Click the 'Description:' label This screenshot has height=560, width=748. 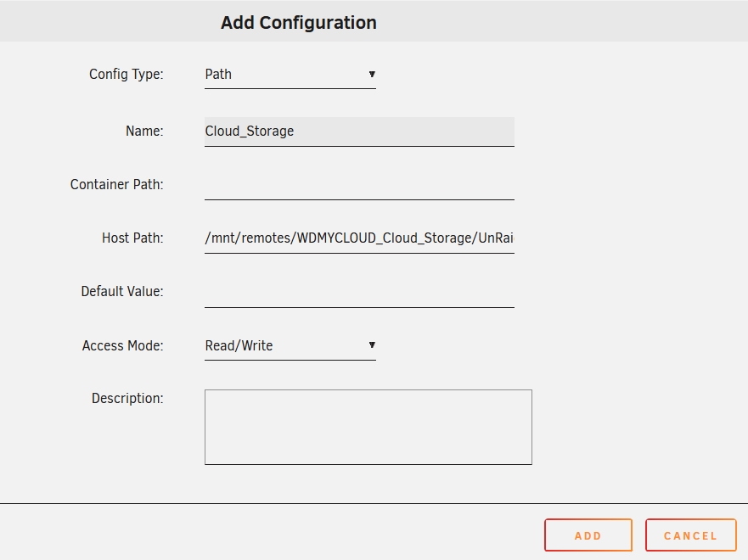click(x=127, y=399)
